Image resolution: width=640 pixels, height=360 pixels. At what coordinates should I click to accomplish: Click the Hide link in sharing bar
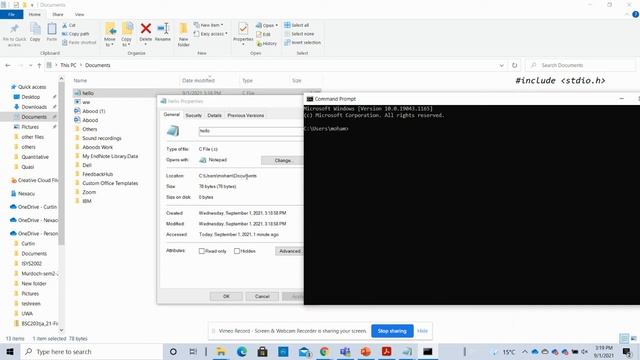click(x=422, y=331)
